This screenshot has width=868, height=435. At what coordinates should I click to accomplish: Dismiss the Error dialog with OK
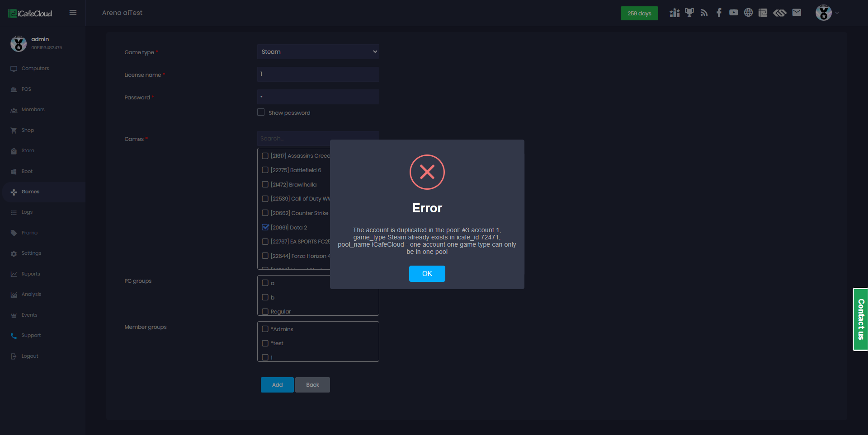coord(427,274)
